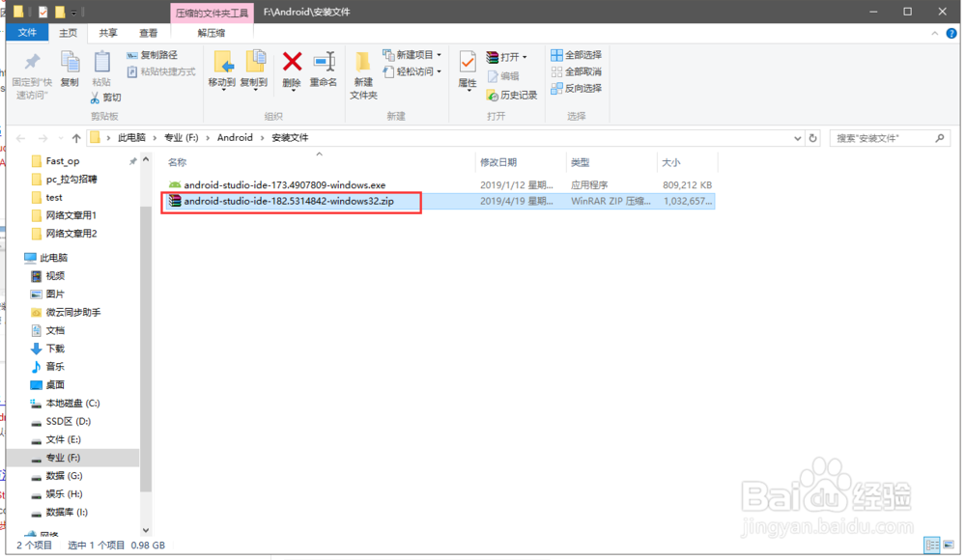Click Paste Shortcut (粘贴快捷方式)
The width and height of the screenshot is (966, 560).
160,71
